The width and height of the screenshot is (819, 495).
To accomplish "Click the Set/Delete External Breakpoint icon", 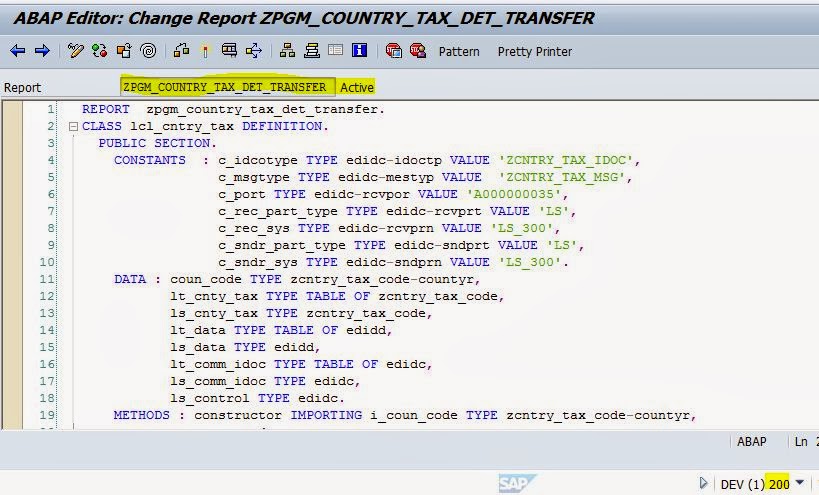I will (418, 51).
